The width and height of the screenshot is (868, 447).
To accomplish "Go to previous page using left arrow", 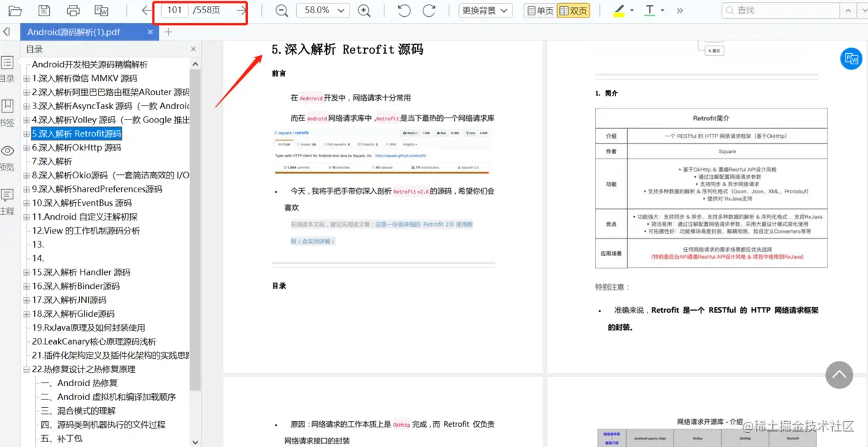I will (x=146, y=10).
